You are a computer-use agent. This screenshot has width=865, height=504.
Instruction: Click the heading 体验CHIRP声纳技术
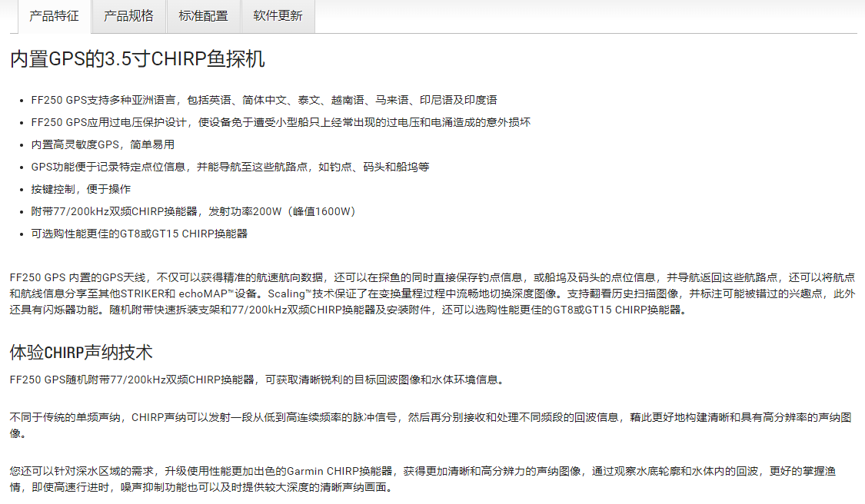pos(82,353)
